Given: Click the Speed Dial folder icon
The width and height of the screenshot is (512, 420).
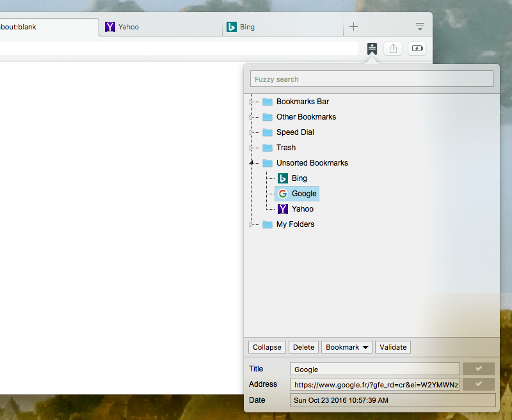Looking at the screenshot, I should (x=266, y=132).
